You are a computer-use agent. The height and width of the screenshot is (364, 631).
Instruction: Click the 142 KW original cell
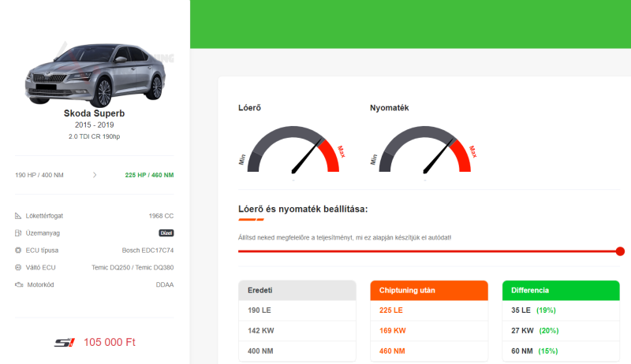pos(297,331)
